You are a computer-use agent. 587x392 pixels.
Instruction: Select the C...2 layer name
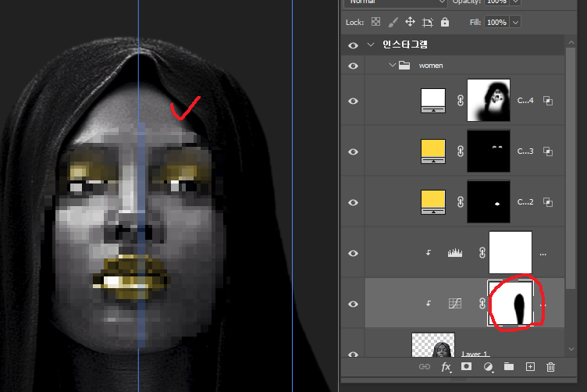525,202
